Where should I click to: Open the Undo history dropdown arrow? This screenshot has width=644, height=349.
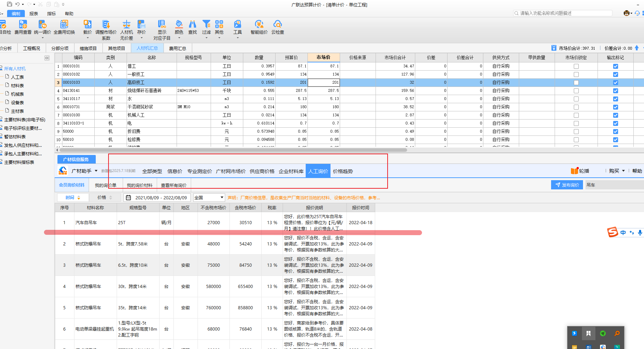(x=23, y=5)
